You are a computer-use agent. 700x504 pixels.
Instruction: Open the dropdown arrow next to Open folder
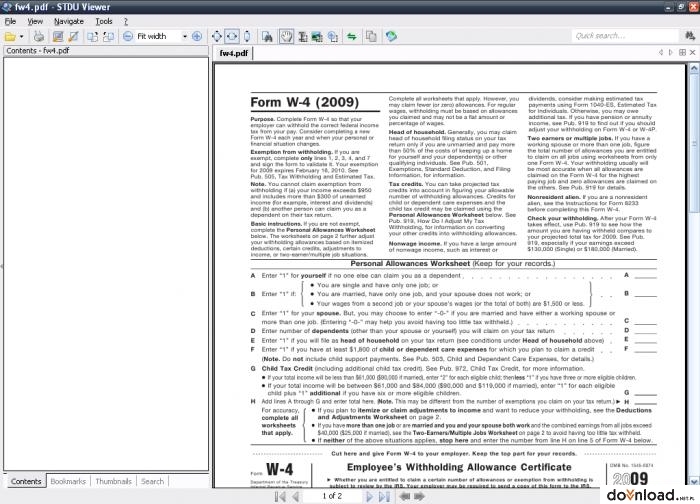(x=21, y=37)
